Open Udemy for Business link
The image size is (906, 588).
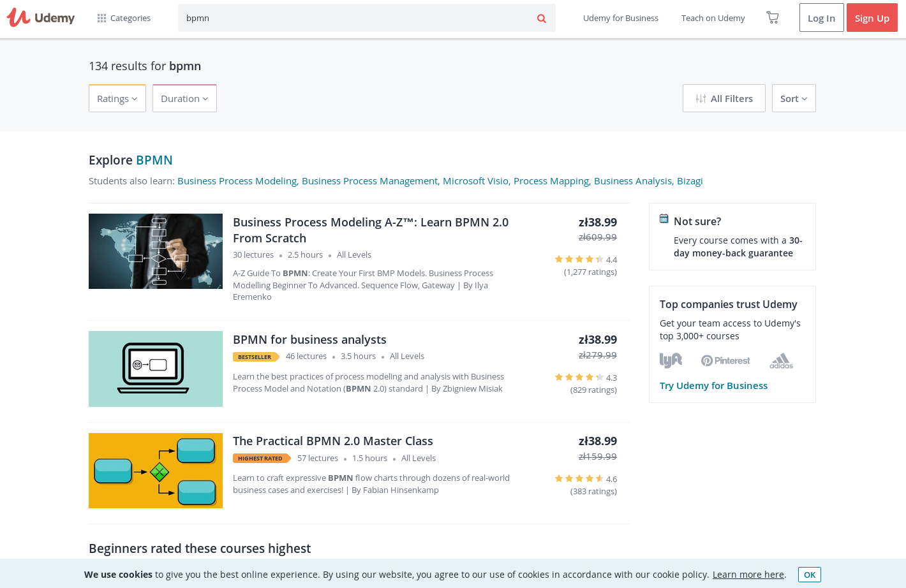(621, 18)
